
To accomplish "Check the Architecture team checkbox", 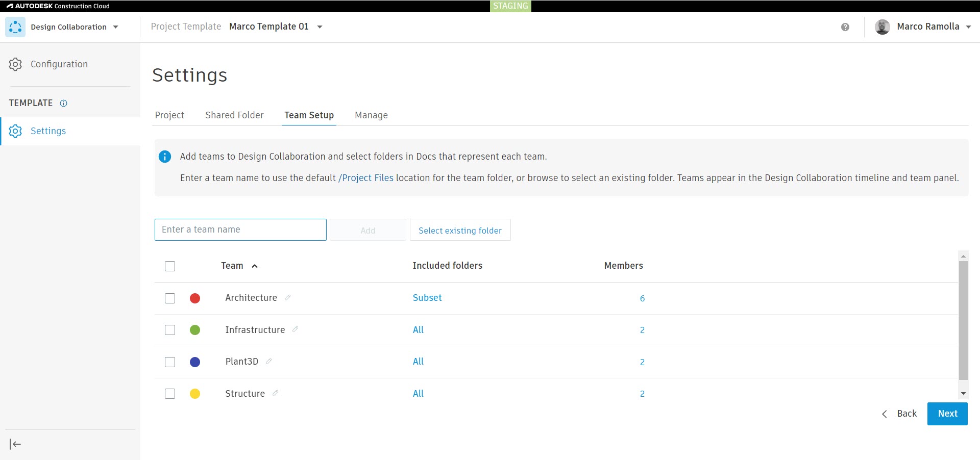I will (170, 298).
